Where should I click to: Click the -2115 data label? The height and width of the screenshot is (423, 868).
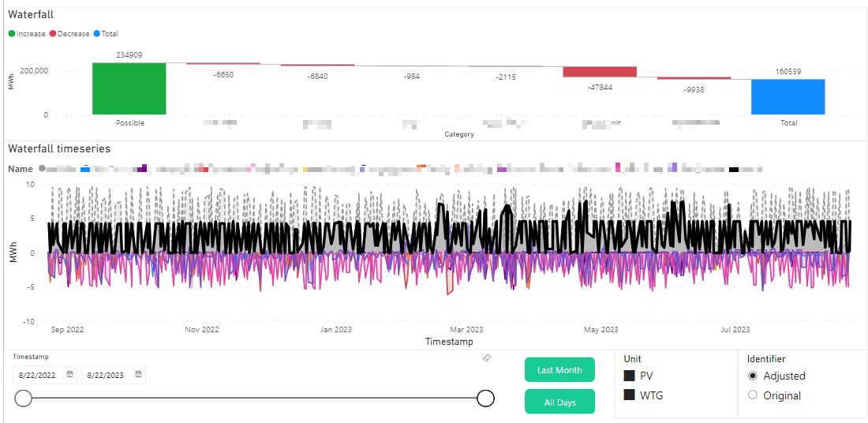pos(506,77)
